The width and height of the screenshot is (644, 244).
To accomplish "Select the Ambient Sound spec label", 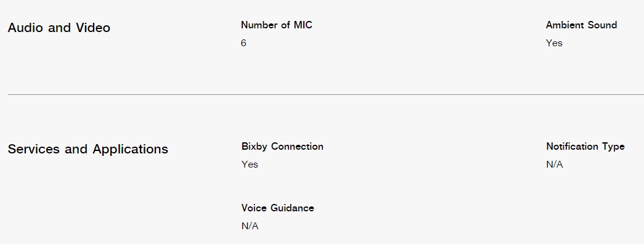I will point(581,25).
